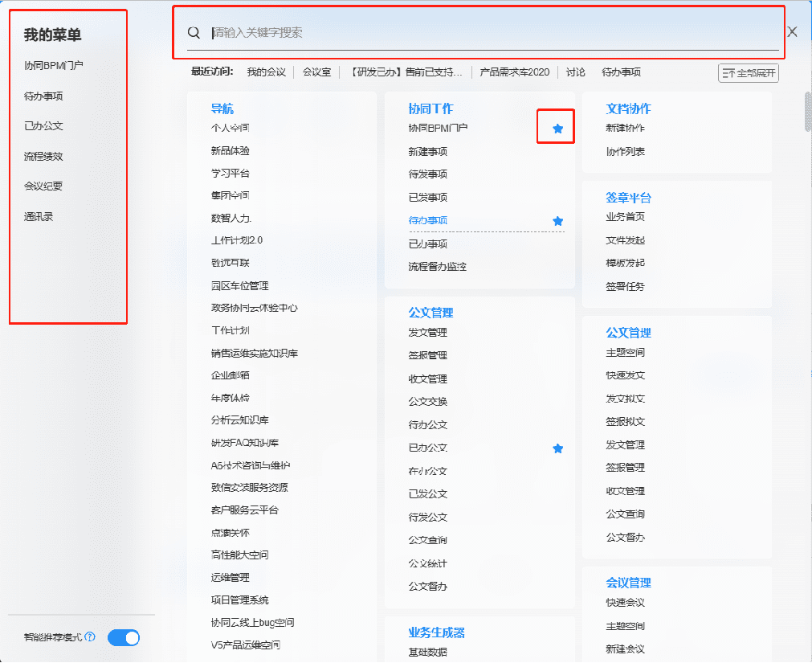Open 通讯录 from my menu
Viewport: 812px width, 663px height.
tap(39, 216)
